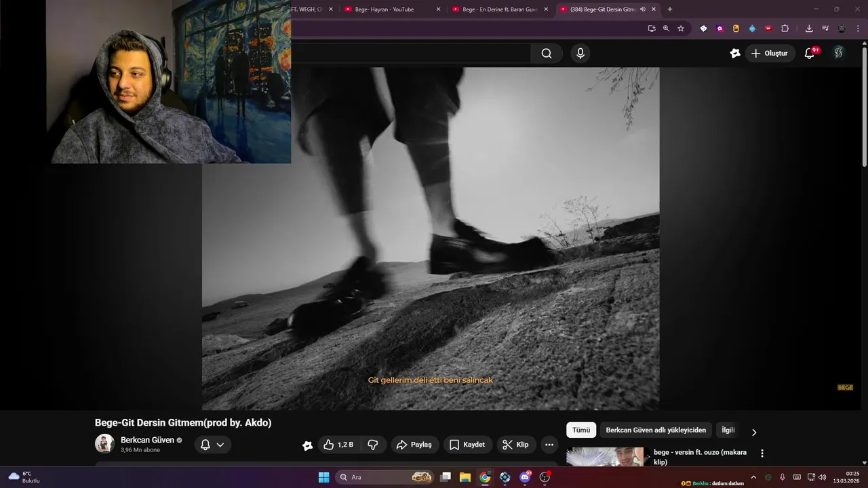Click the red extension icon in toolbar
This screenshot has width=868, height=488.
click(768, 28)
